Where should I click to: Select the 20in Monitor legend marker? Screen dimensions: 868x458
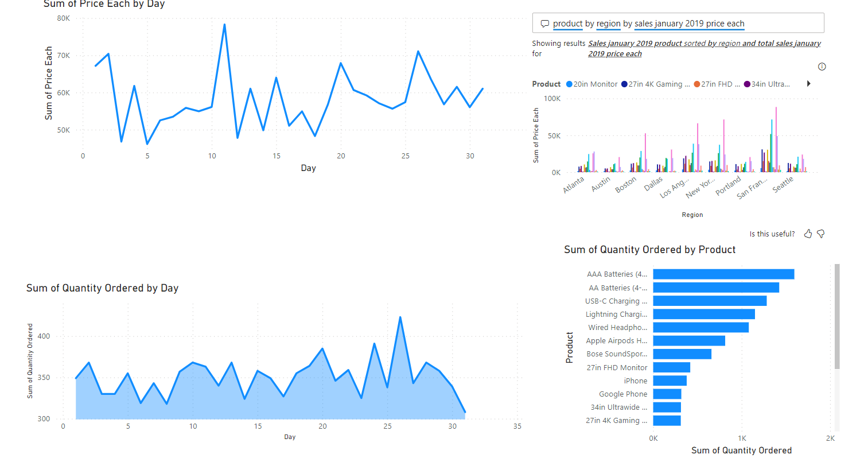569,84
